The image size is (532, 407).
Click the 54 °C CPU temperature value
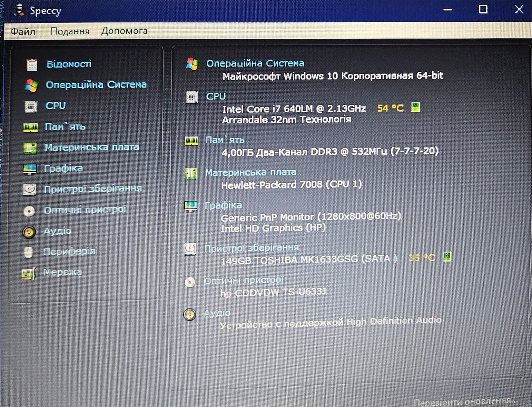(x=390, y=108)
